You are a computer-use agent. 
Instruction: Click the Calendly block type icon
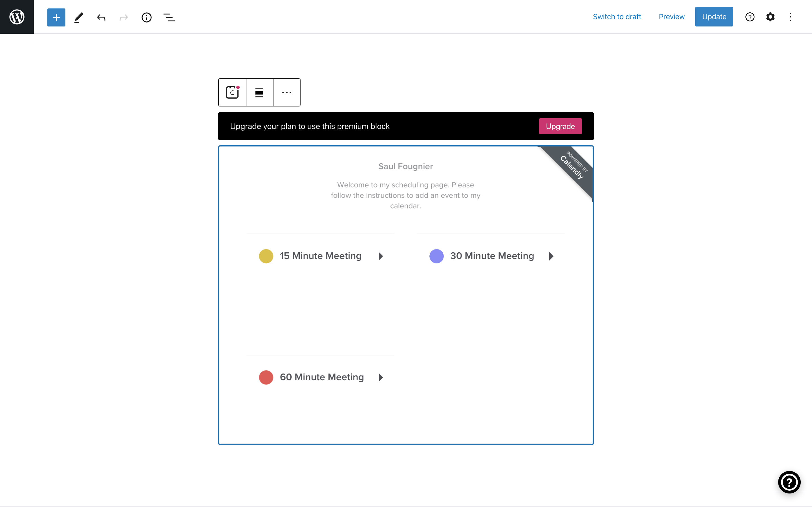click(232, 92)
